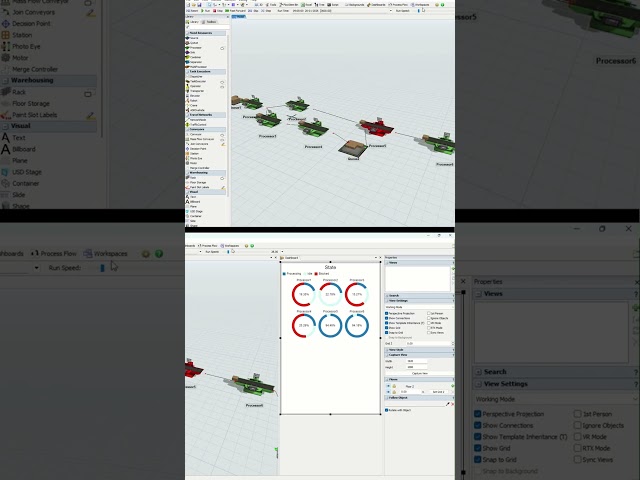Toggle Snap to Grid checkbox in center Properties

coord(387,333)
